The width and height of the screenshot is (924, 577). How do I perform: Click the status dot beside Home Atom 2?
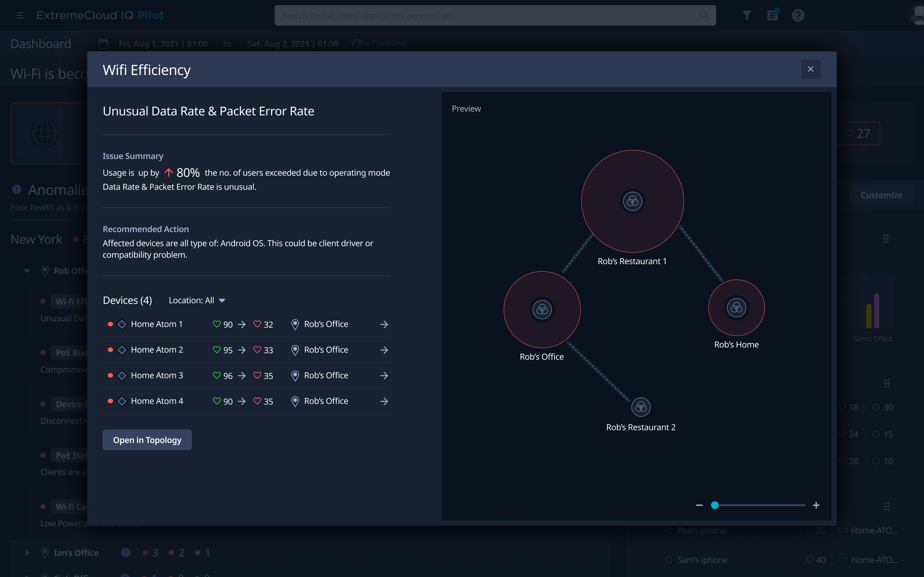pyautogui.click(x=110, y=350)
